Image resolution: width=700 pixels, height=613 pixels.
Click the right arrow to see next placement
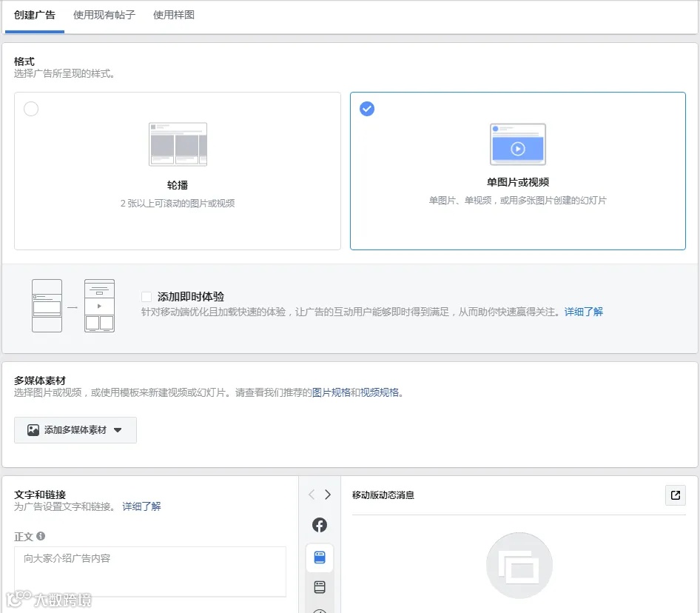pos(328,495)
